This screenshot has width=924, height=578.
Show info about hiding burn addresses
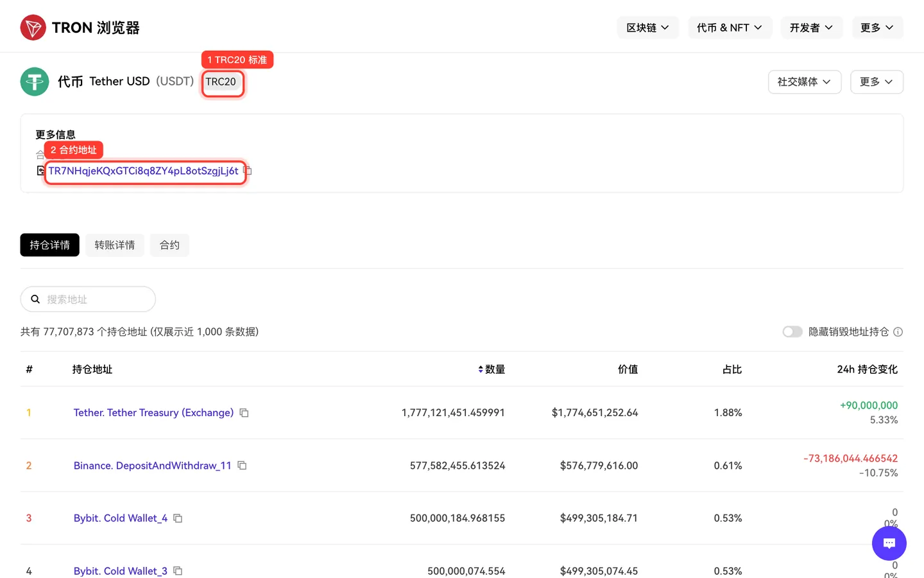898,332
